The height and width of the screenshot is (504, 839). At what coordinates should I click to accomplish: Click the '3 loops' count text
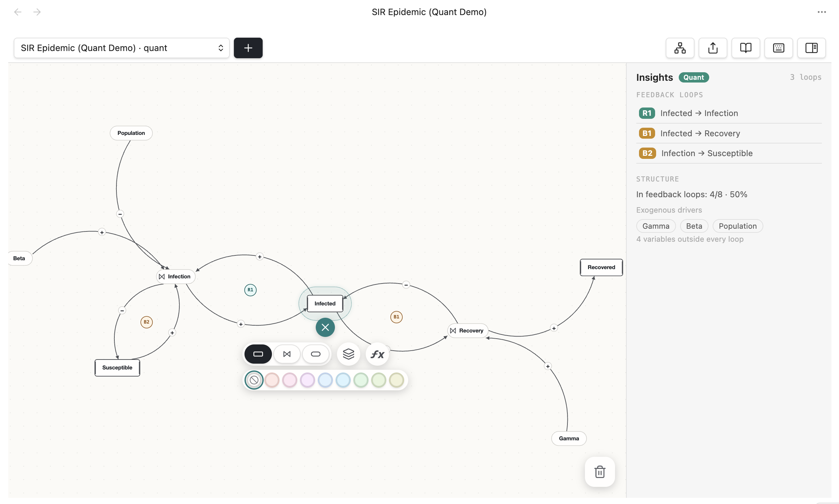click(x=805, y=77)
